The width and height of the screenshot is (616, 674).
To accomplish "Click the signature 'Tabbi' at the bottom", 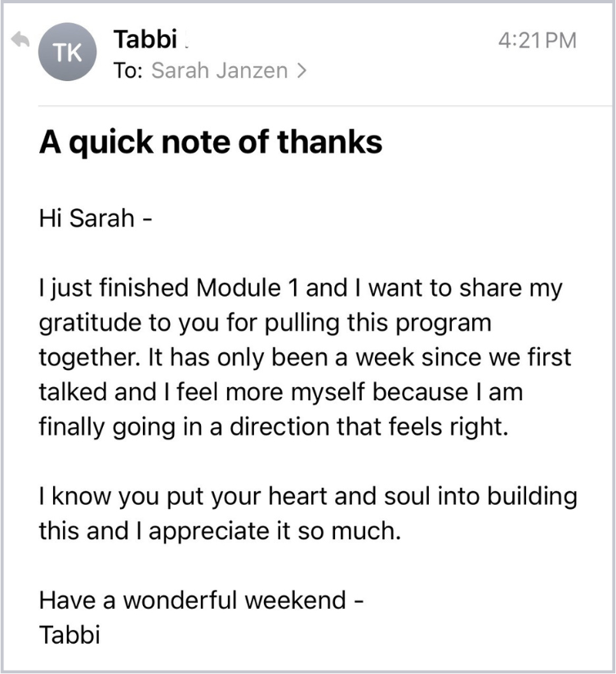I will point(69,635).
